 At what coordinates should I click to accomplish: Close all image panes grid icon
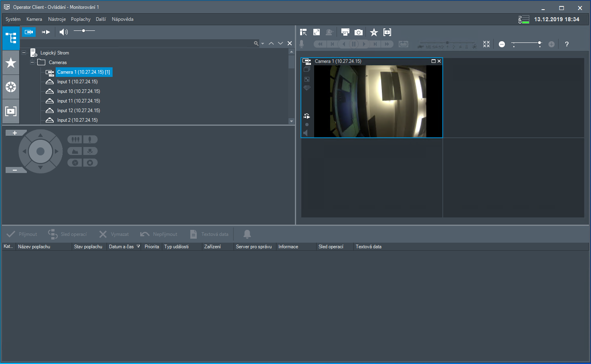pyautogui.click(x=486, y=44)
